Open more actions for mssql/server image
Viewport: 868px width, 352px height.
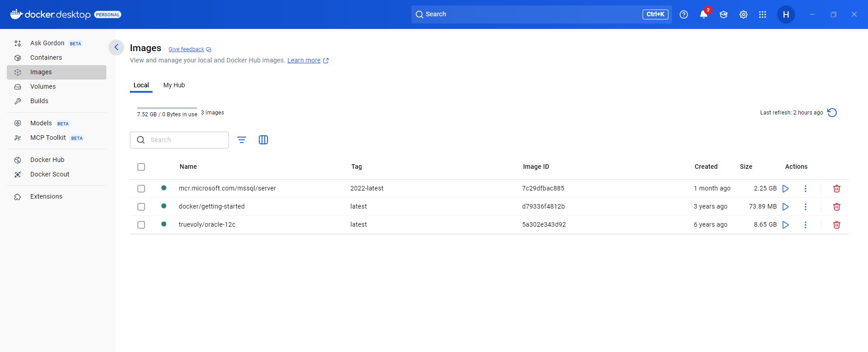(806, 189)
